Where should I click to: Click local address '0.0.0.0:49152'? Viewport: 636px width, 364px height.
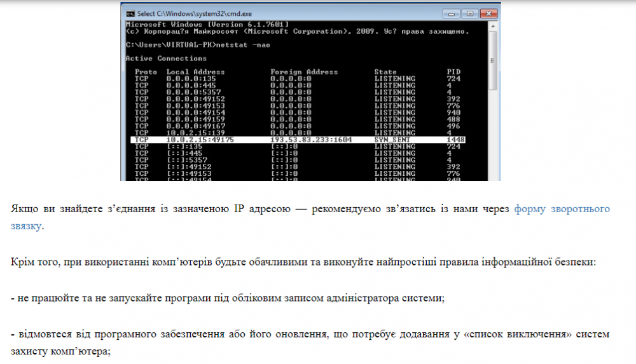pos(195,99)
